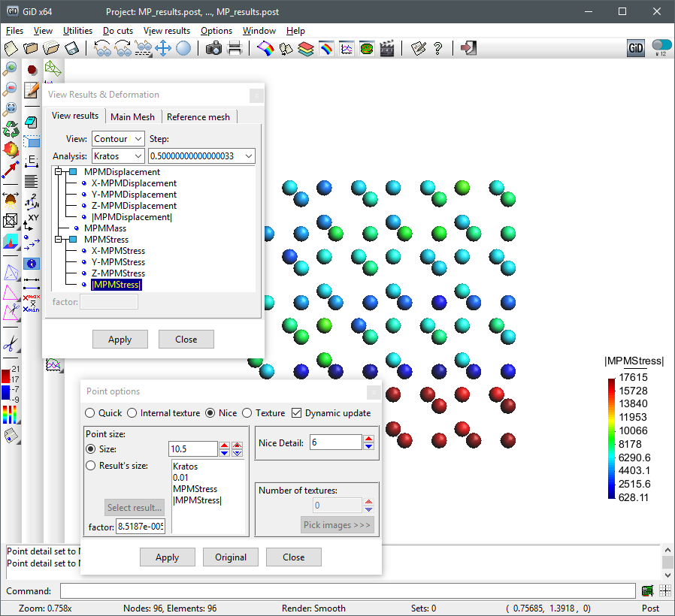
Task: Switch to the Main Mesh tab
Action: tap(132, 116)
